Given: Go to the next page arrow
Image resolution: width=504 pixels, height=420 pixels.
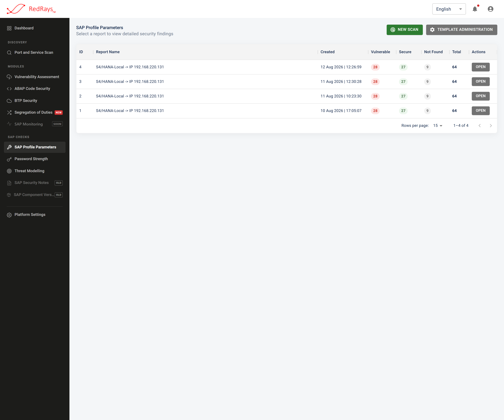Looking at the screenshot, I should (x=491, y=126).
